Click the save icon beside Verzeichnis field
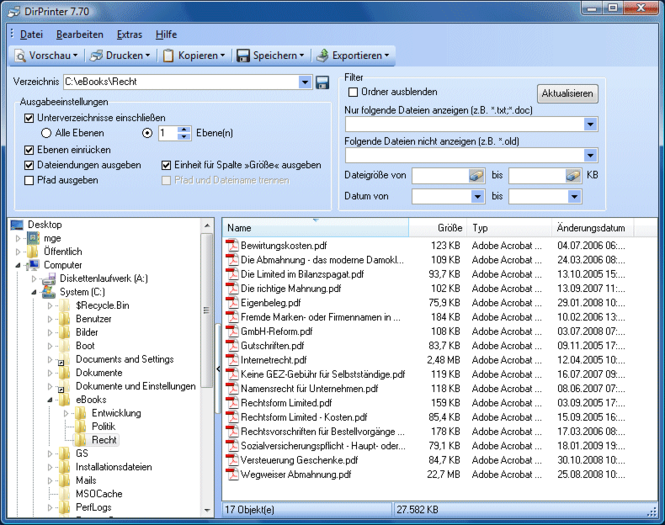Screen dimensions: 665x525 point(322,82)
